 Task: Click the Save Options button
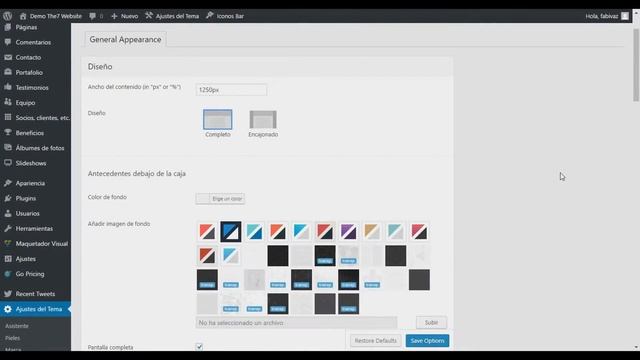tap(427, 341)
